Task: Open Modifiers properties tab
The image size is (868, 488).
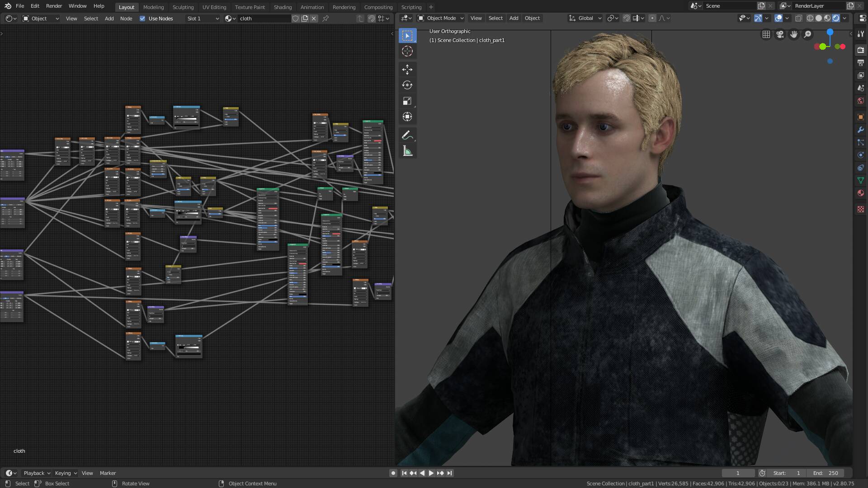Action: tap(861, 130)
